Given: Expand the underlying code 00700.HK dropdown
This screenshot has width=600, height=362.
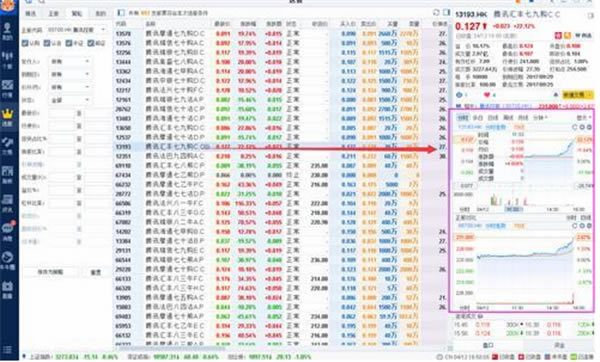Looking at the screenshot, I should click(x=77, y=29).
